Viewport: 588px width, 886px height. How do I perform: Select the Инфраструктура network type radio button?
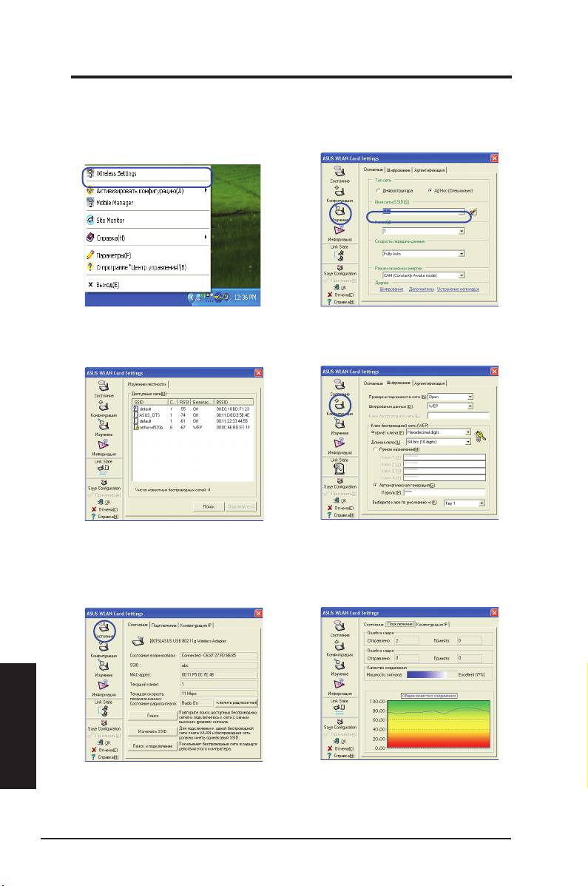(x=379, y=191)
